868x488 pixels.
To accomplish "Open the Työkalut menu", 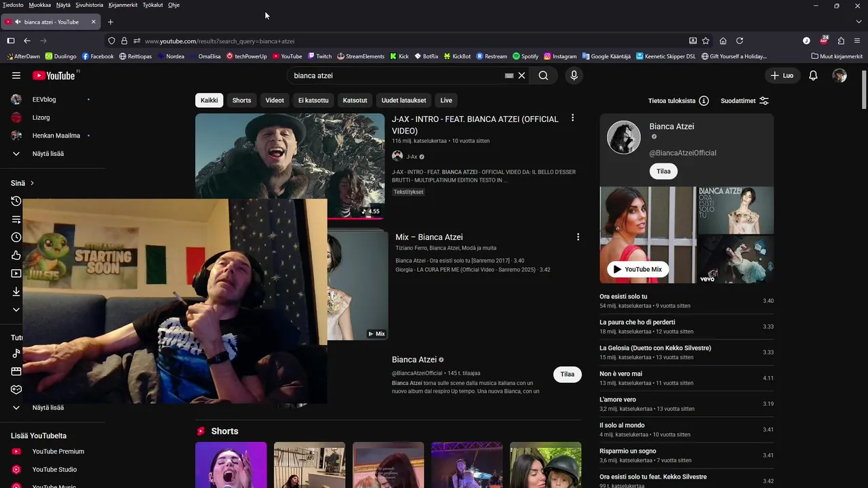I will pos(153,5).
